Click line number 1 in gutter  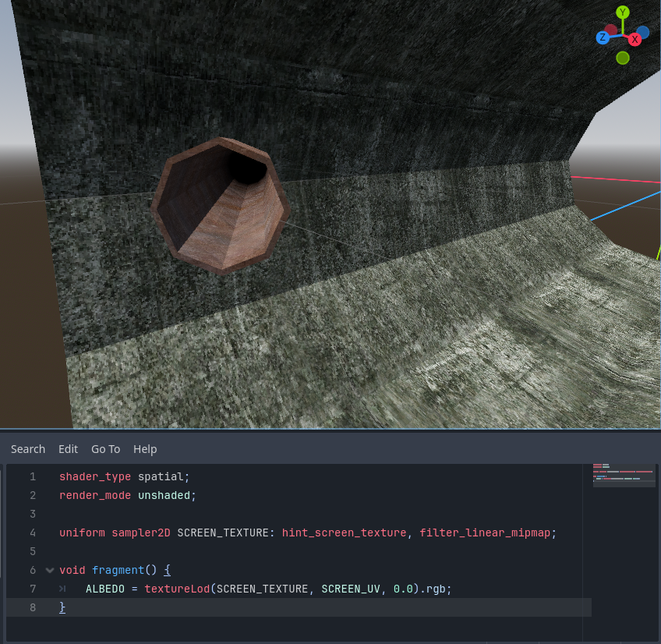coord(33,477)
